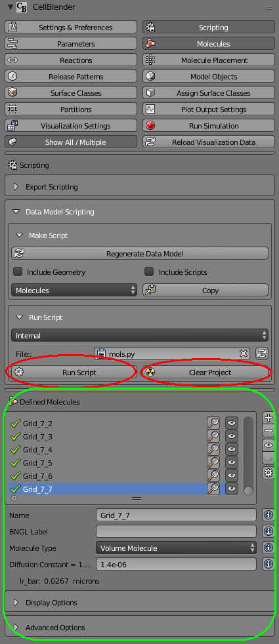
Task: Click the Run Script button
Action: pos(71,372)
